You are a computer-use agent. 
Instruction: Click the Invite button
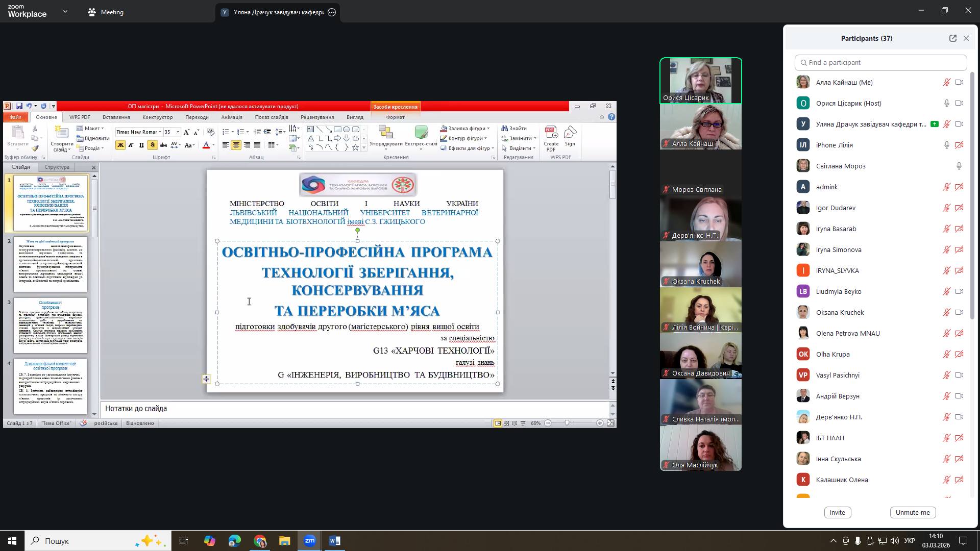[837, 512]
